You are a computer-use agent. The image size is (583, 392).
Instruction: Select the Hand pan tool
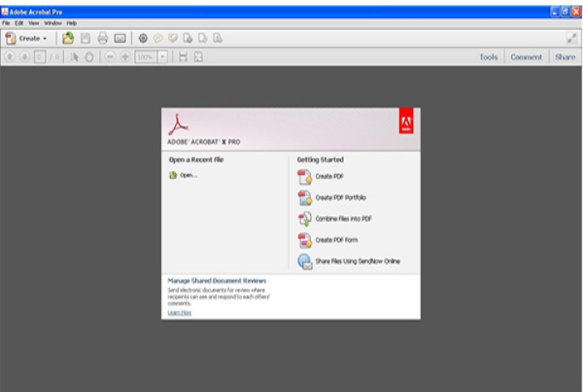(89, 57)
